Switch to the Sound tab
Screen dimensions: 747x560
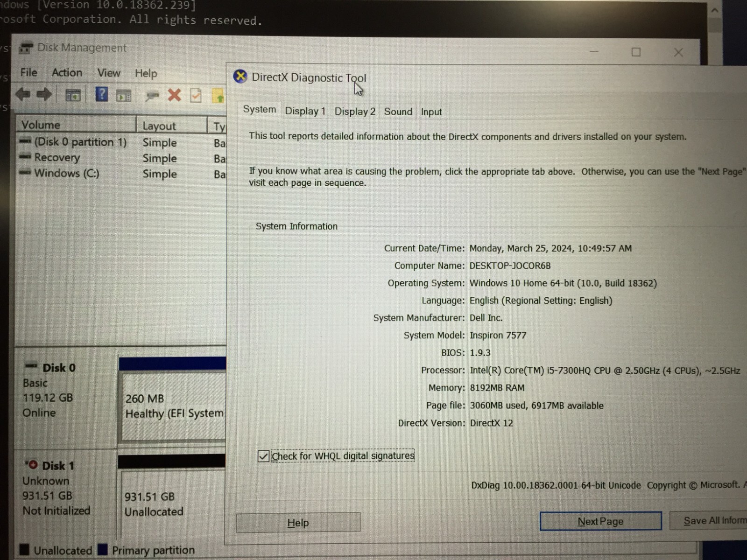(x=398, y=112)
